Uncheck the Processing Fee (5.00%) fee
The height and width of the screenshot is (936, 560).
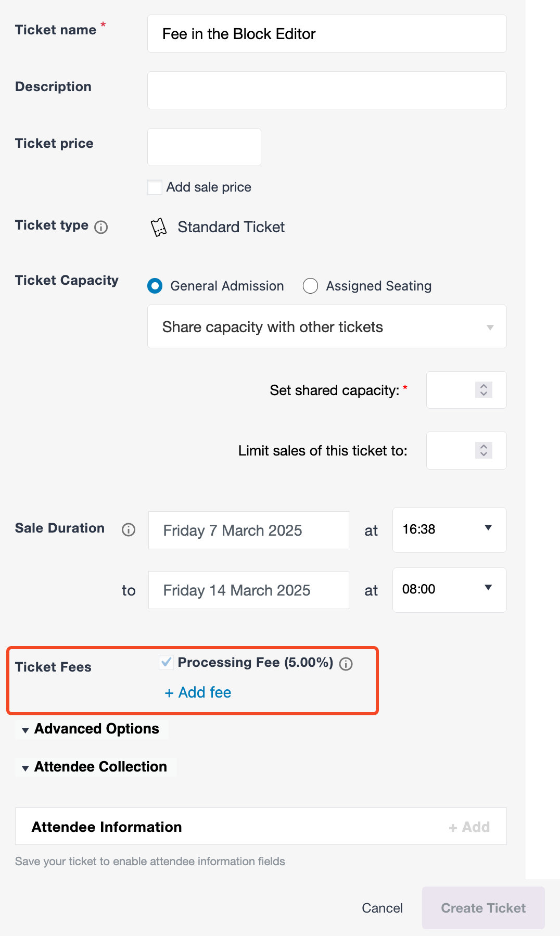click(x=167, y=663)
